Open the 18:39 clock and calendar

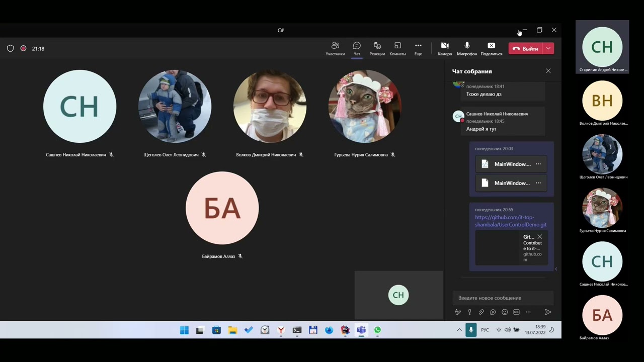[535, 330]
